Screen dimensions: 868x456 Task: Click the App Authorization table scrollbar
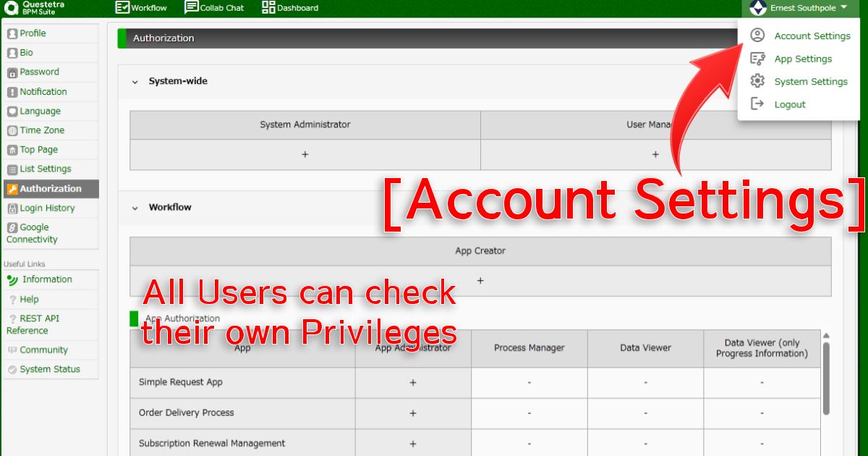point(826,378)
